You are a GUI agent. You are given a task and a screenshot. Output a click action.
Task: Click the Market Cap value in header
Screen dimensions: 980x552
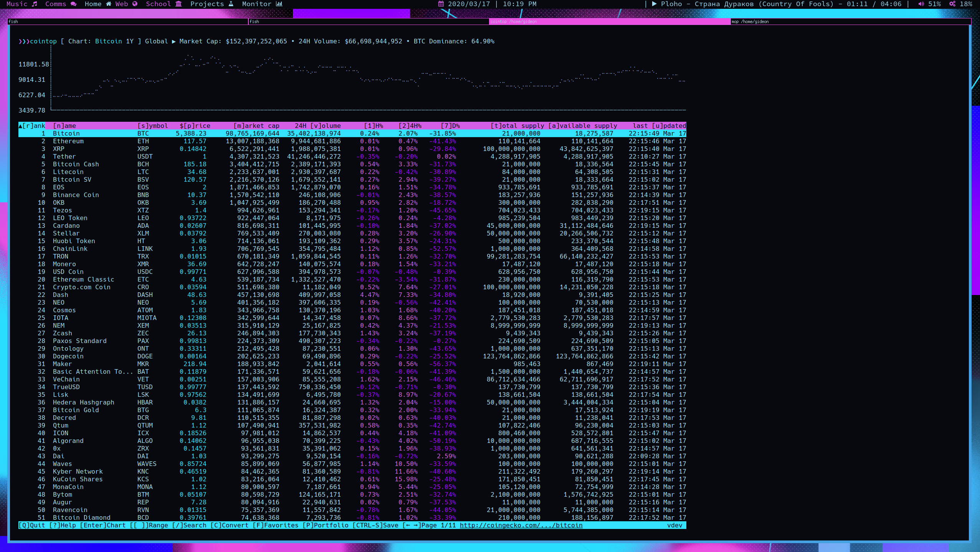[x=256, y=41]
